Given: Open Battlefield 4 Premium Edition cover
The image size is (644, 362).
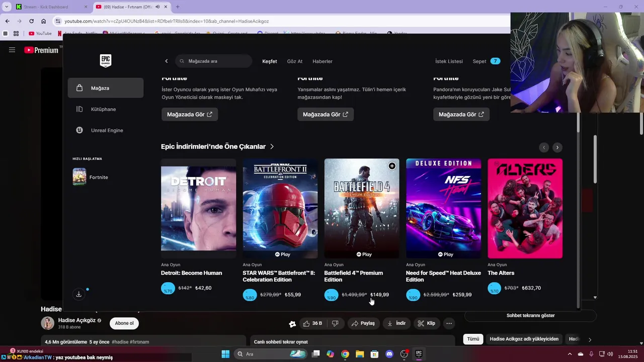Looking at the screenshot, I should 362,208.
